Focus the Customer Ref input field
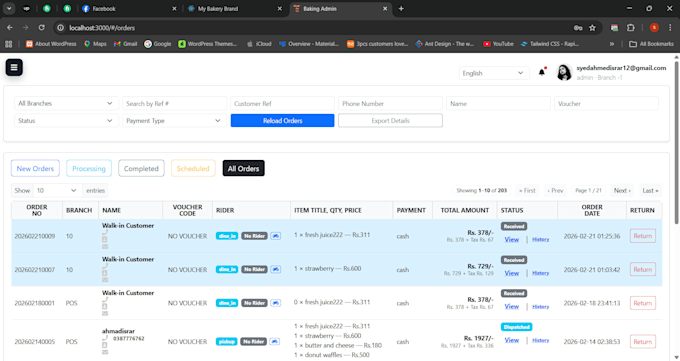This screenshot has height=361, width=680. pyautogui.click(x=282, y=103)
